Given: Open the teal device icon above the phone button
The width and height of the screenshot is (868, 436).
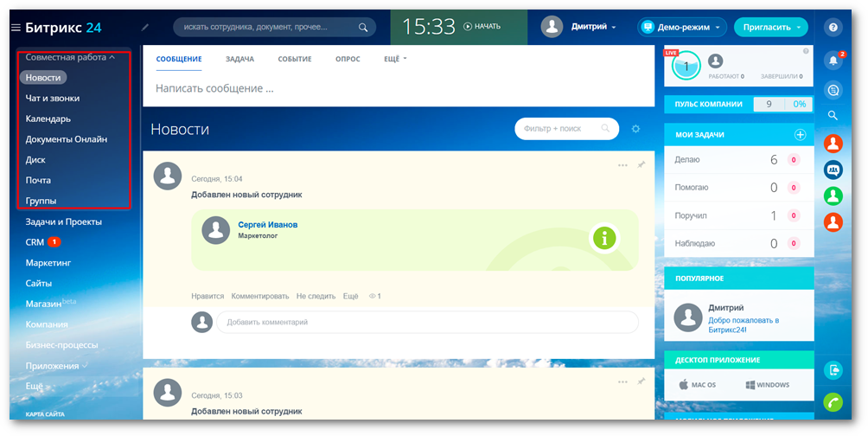Looking at the screenshot, I should pyautogui.click(x=833, y=369).
